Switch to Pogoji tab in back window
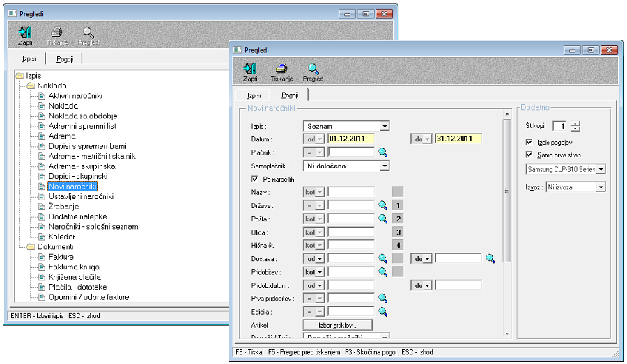This screenshot has height=364, width=627. pyautogui.click(x=64, y=59)
